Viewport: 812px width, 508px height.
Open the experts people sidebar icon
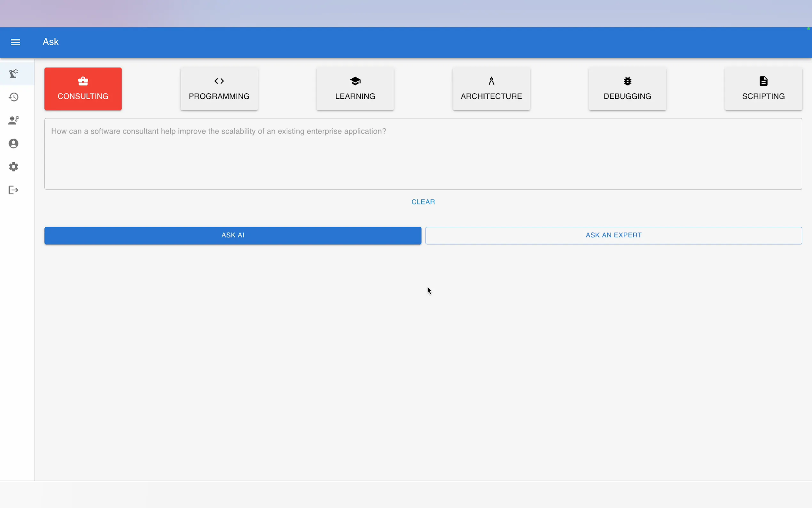tap(13, 120)
